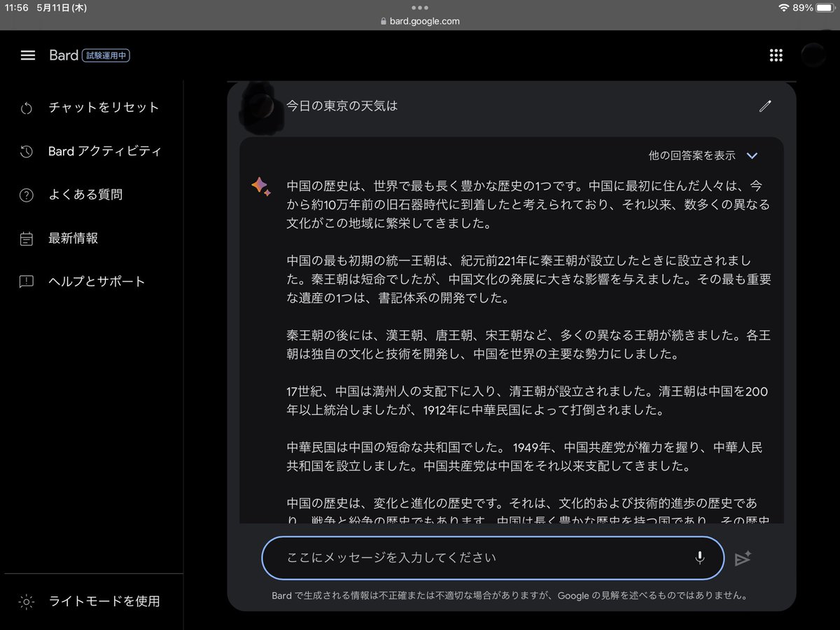
Task: Tap the battery 89% indicator
Action: point(813,8)
